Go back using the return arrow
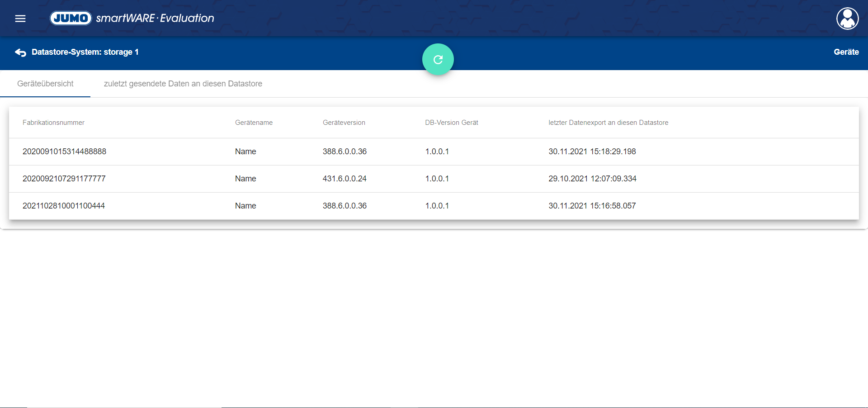 (20, 52)
